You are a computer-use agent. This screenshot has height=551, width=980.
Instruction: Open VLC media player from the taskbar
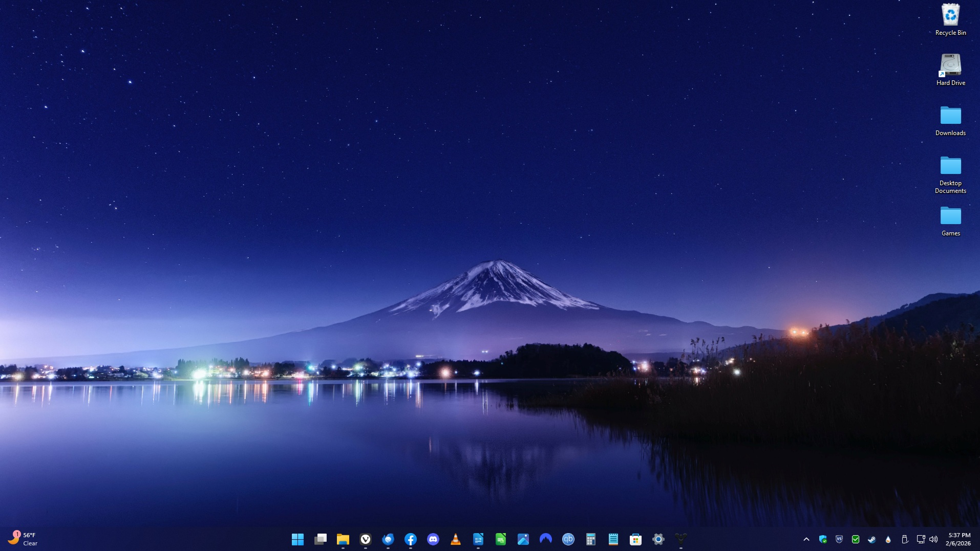[456, 539]
